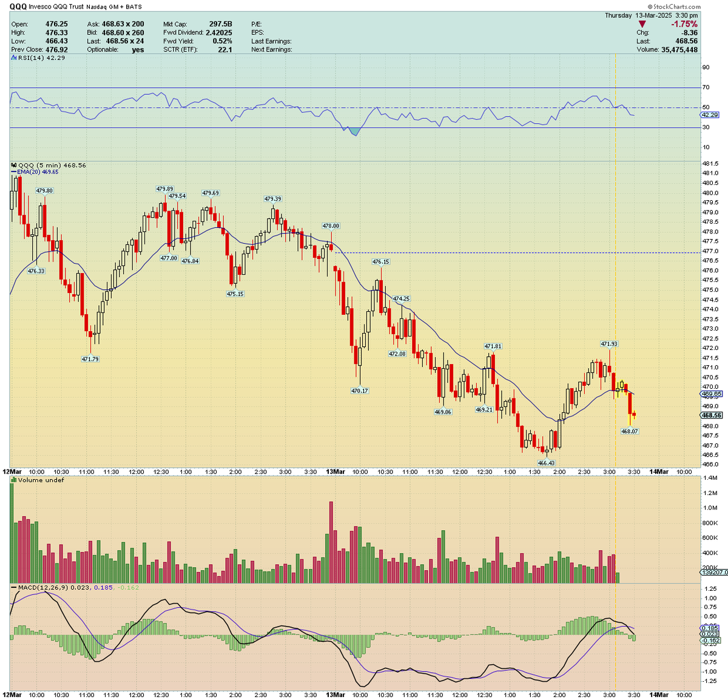Click the 469.65 EMA tag on price axis

711,394
